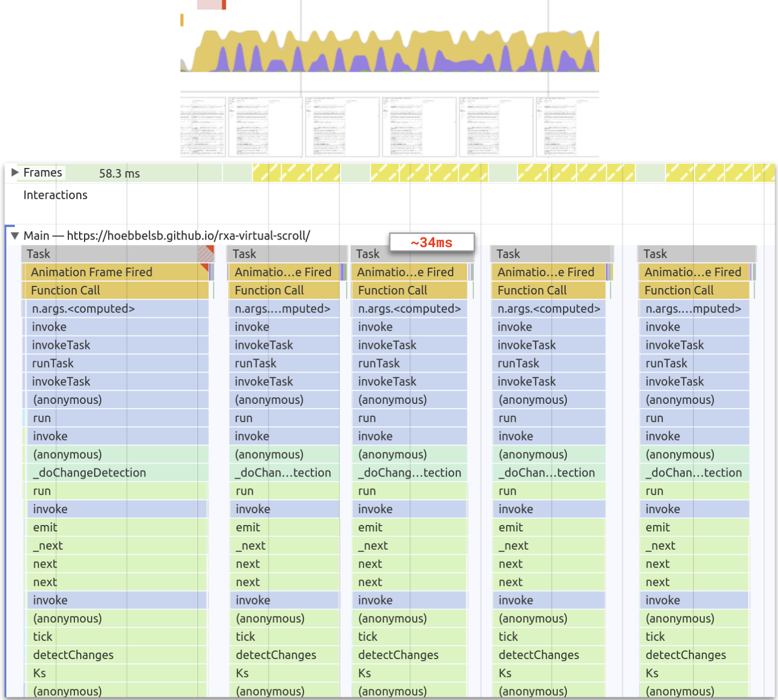The image size is (778, 700).
Task: Select the rightmost Task bar
Action: tap(696, 254)
